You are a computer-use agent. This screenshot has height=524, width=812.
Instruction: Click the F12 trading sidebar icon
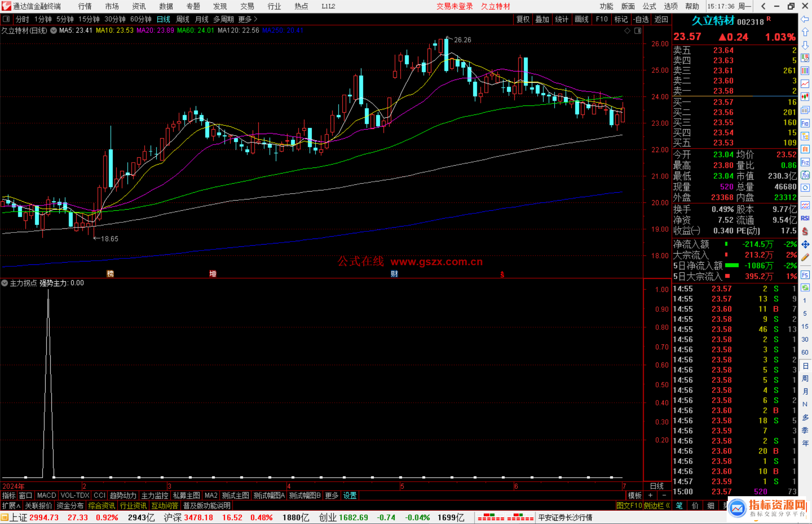[805, 162]
